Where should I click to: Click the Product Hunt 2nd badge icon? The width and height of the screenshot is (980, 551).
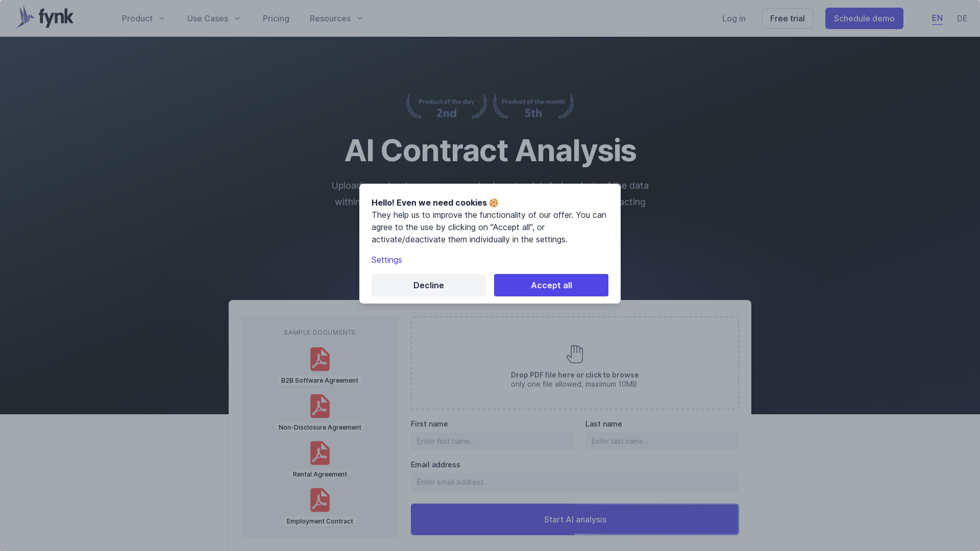pyautogui.click(x=446, y=106)
